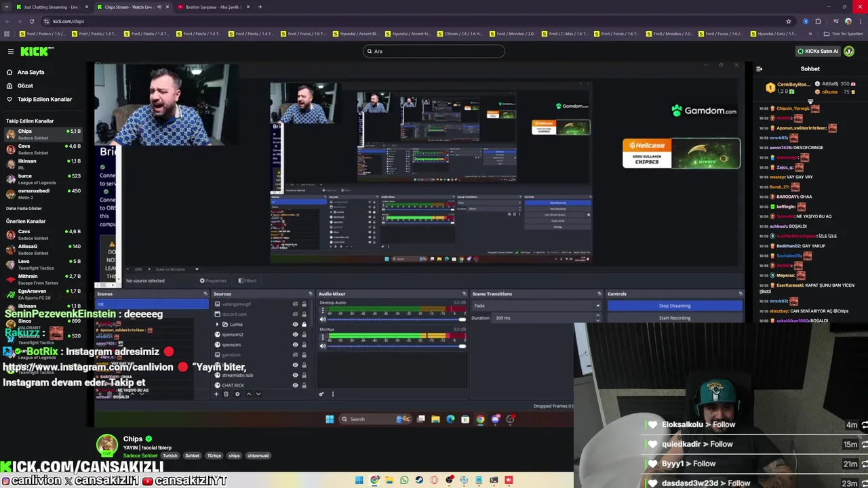The width and height of the screenshot is (868, 488).
Task: Open browser extensions puzzle icon
Action: click(818, 21)
